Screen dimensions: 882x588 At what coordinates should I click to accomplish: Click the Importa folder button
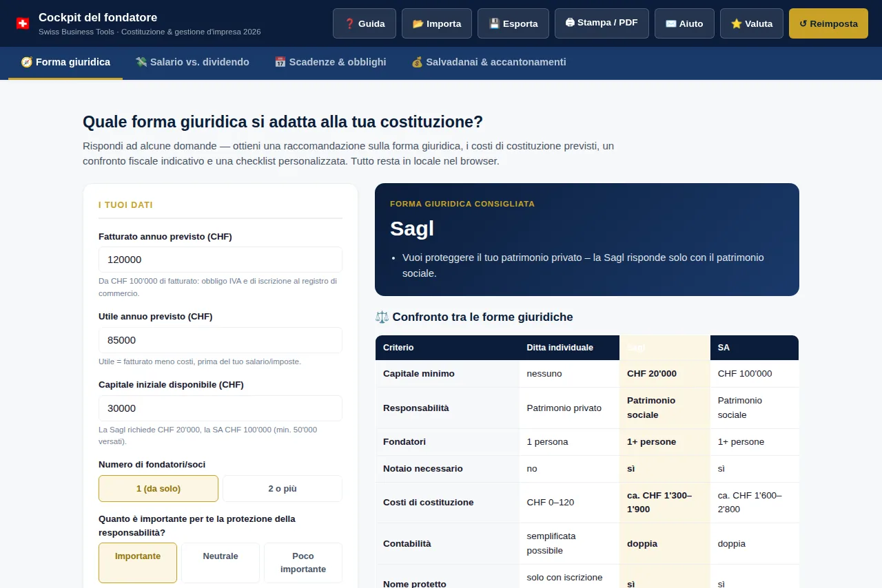pyautogui.click(x=437, y=23)
